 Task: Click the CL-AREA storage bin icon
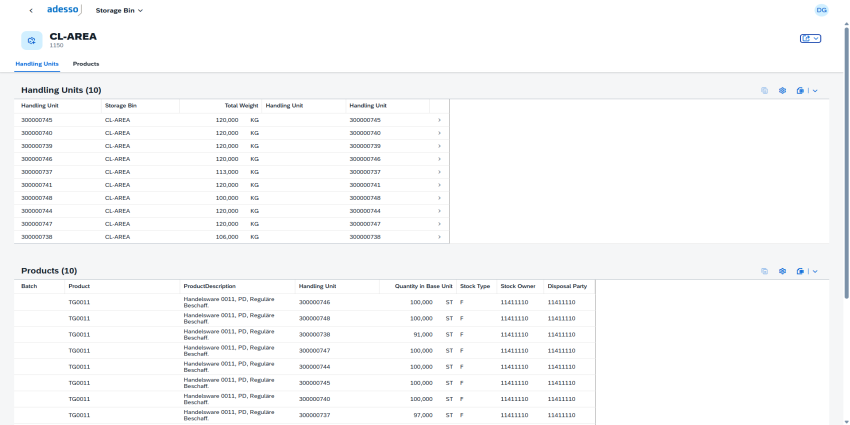pyautogui.click(x=32, y=40)
